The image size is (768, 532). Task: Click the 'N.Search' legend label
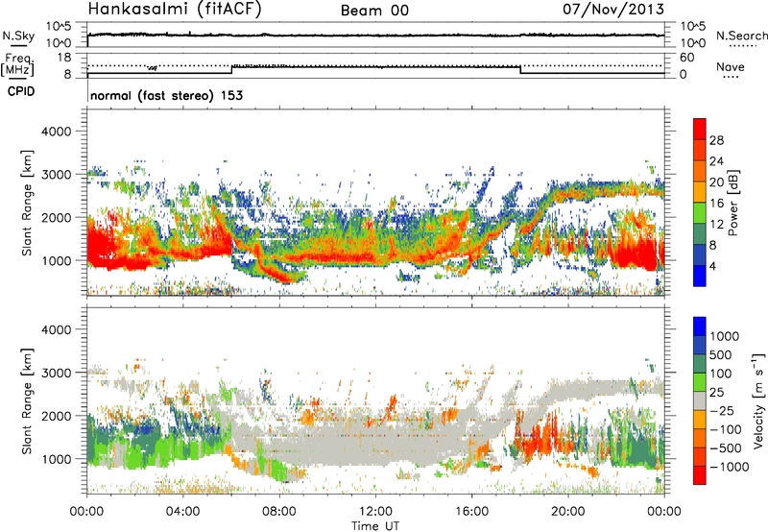741,36
